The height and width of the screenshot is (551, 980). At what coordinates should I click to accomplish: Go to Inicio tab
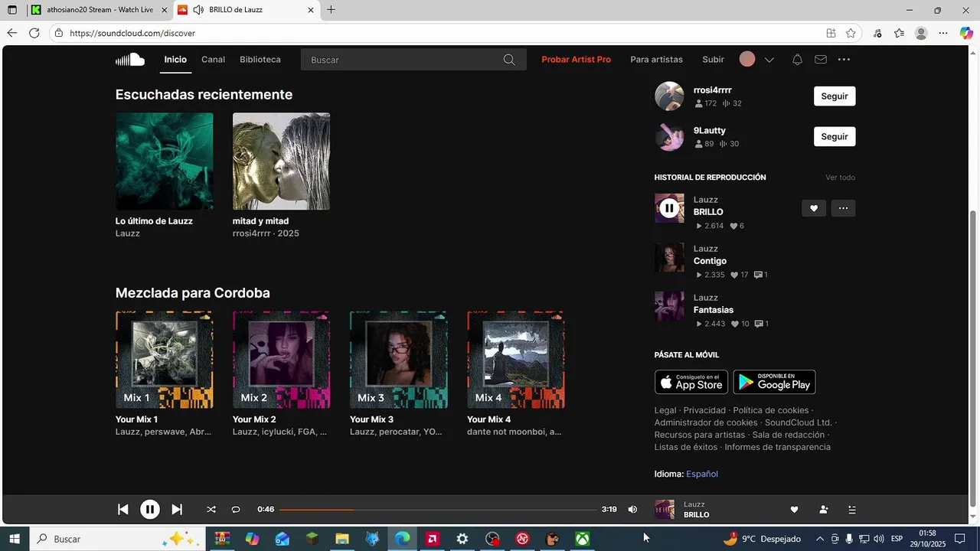[x=175, y=60]
